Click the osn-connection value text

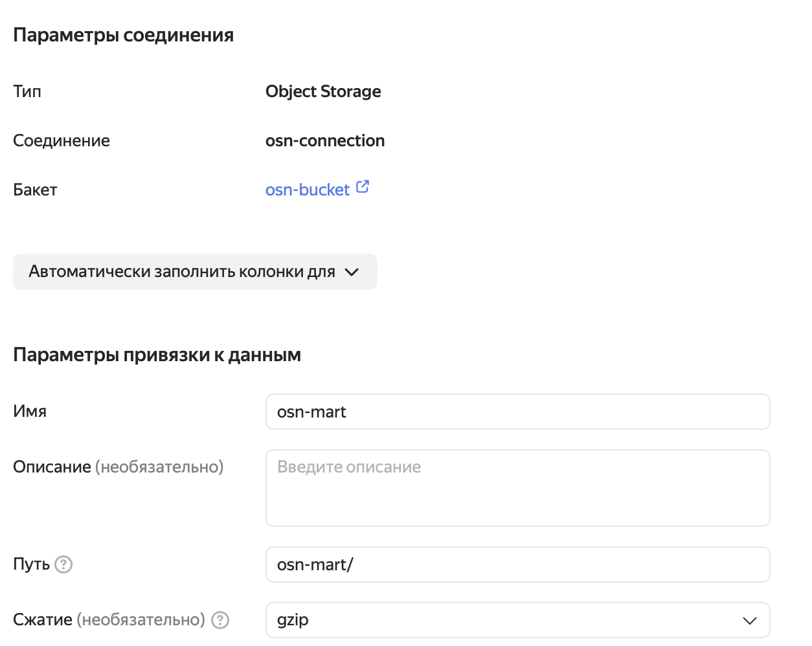[x=325, y=140]
